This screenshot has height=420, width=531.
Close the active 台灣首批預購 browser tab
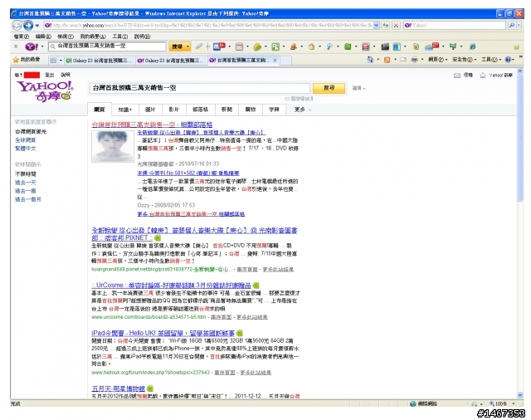(275, 61)
